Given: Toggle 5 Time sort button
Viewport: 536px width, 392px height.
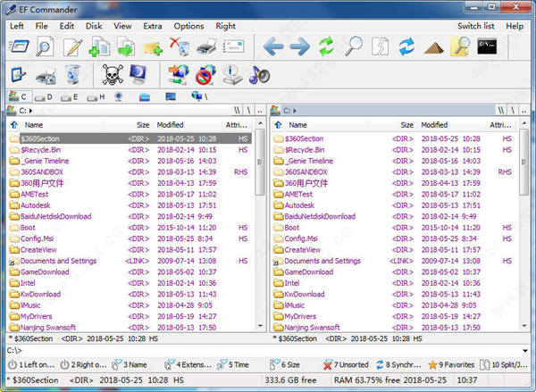Looking at the screenshot, I should point(233,364).
